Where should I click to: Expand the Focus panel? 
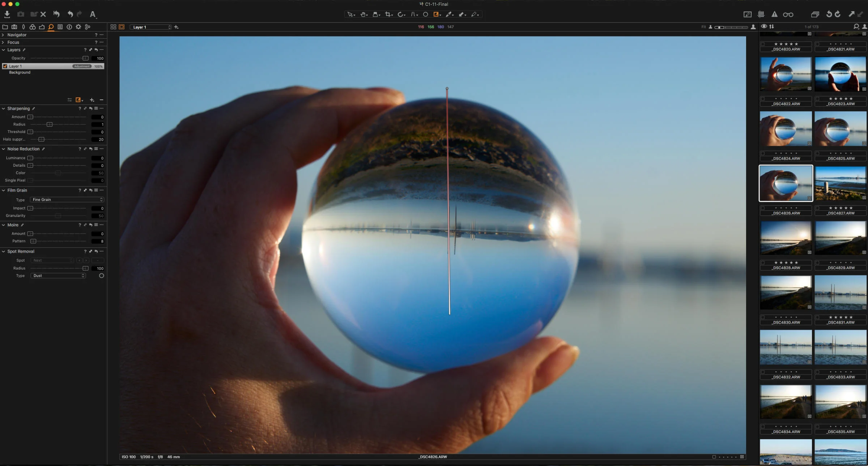tap(3, 42)
